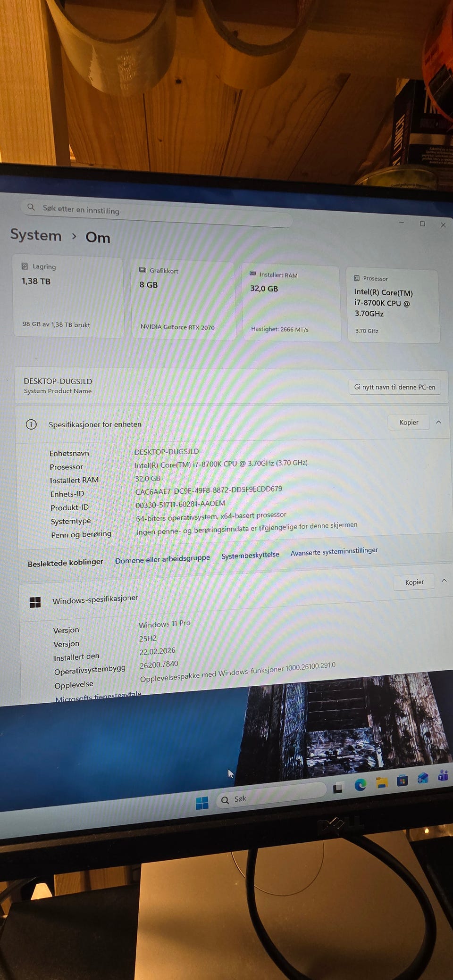Screen dimensions: 453x980
Task: Click the Prosessor chip icon on the processor card
Action: (357, 278)
